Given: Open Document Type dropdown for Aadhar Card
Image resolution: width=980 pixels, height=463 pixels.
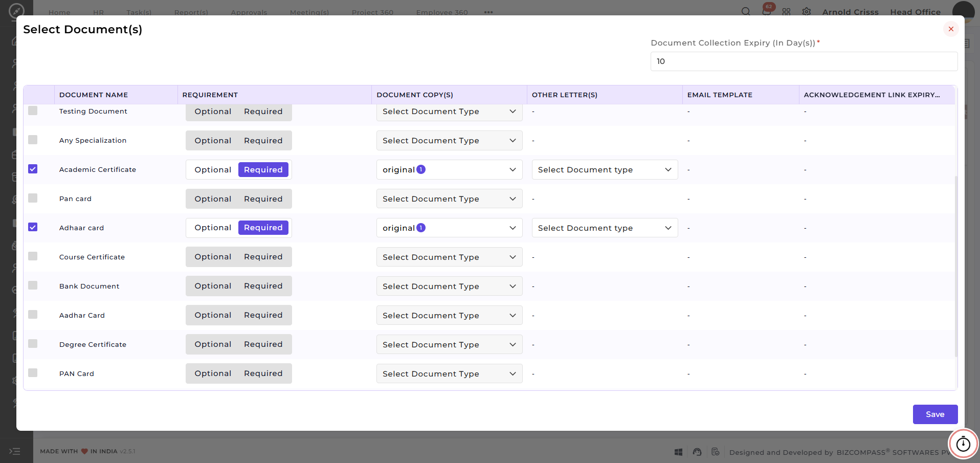Looking at the screenshot, I should pos(449,316).
